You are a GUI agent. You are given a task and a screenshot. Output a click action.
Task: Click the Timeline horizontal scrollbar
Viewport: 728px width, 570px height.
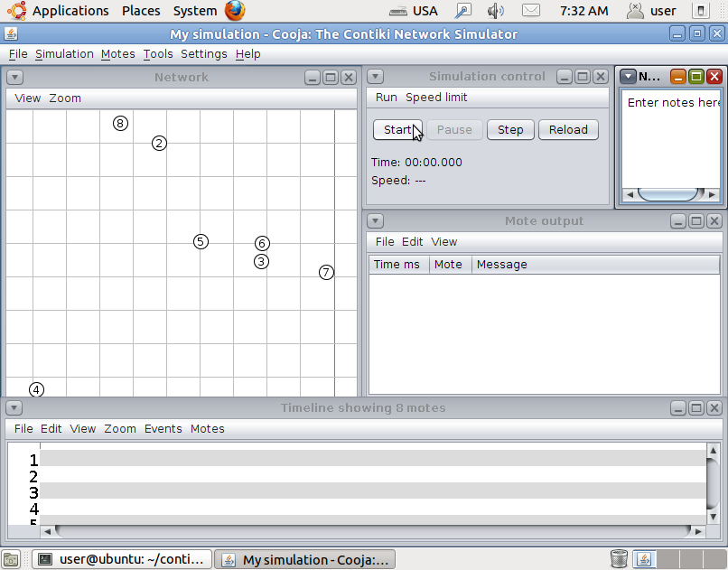pyautogui.click(x=372, y=531)
